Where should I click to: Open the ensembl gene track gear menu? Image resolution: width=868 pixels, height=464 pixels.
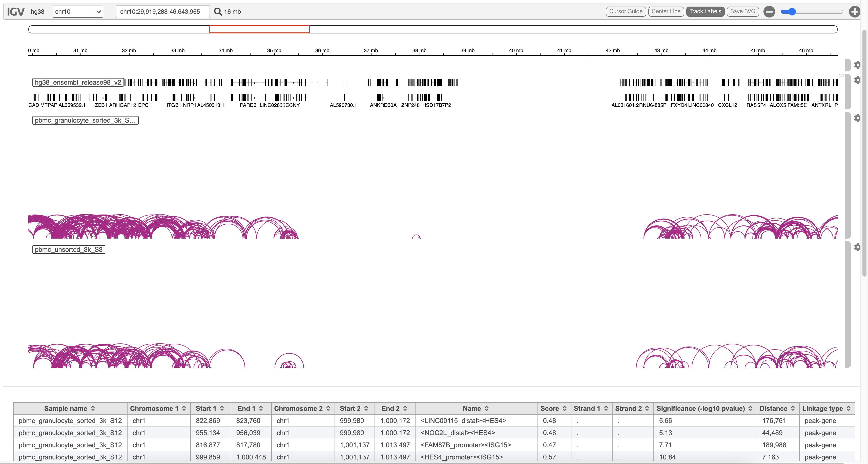click(x=857, y=80)
